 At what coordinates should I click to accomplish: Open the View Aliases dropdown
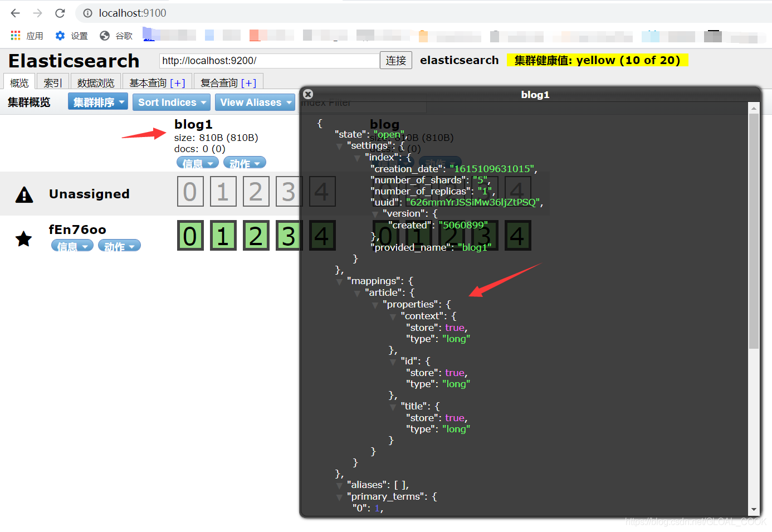255,102
